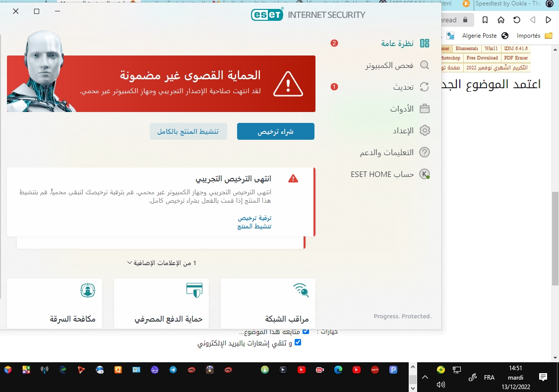559x392 pixels.
Task: Click the فحص الكمبيوتر magnifier icon
Action: 425,65
